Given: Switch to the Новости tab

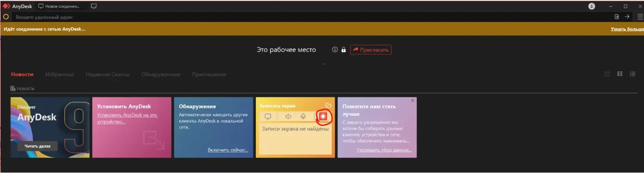Looking at the screenshot, I should 22,74.
